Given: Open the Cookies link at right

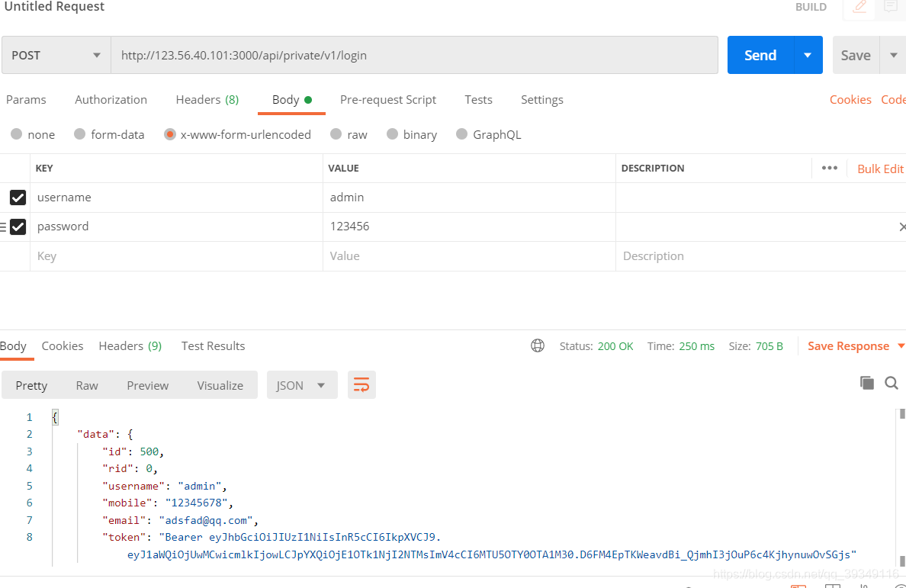Looking at the screenshot, I should click(x=850, y=100).
